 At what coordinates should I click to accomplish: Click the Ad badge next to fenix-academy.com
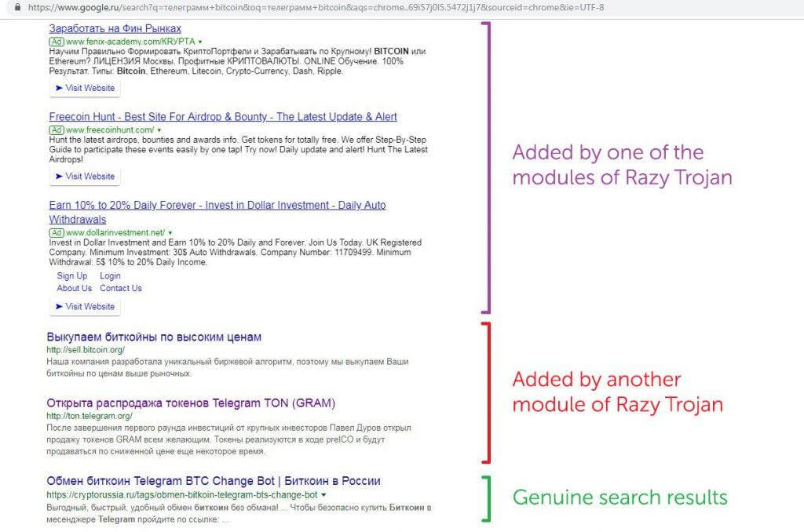(57, 42)
